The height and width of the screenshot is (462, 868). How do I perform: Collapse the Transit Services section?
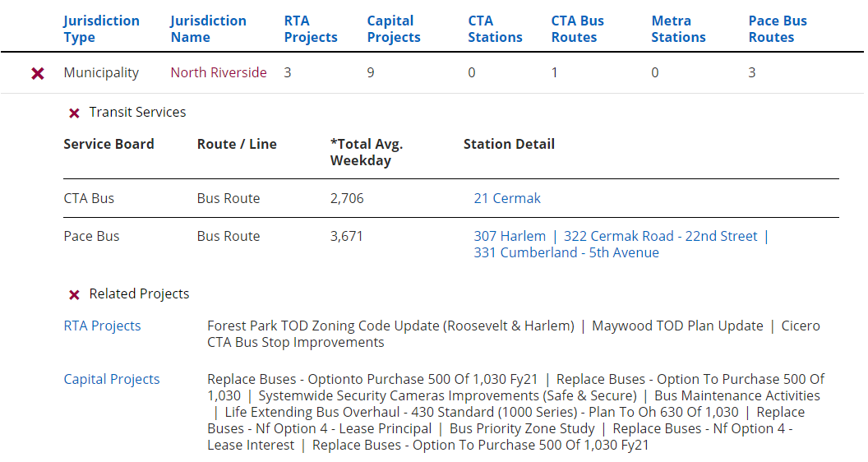click(x=74, y=113)
